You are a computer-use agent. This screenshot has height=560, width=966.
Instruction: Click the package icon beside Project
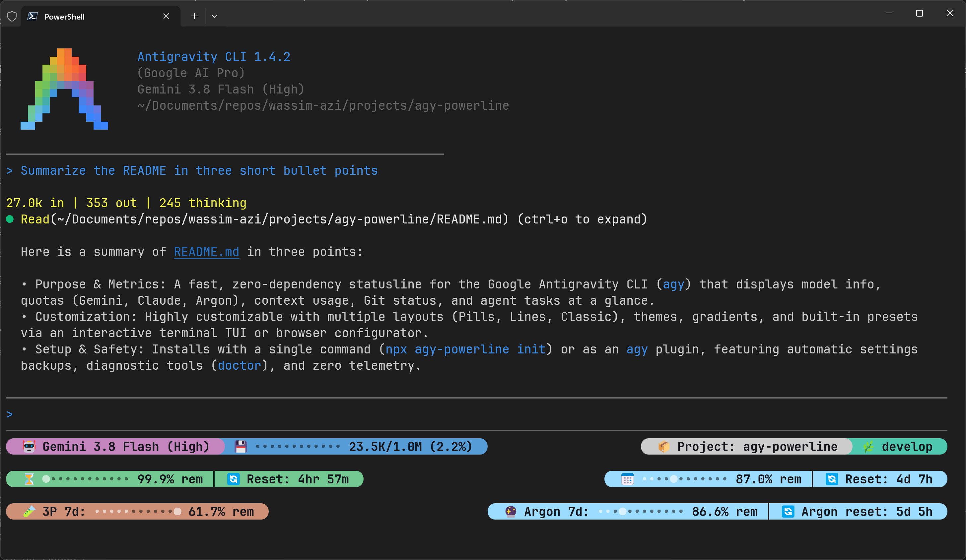pyautogui.click(x=664, y=447)
